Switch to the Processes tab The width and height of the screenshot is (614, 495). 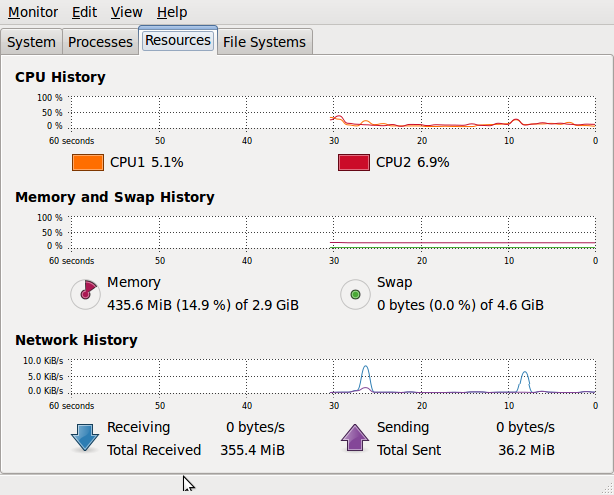click(100, 42)
